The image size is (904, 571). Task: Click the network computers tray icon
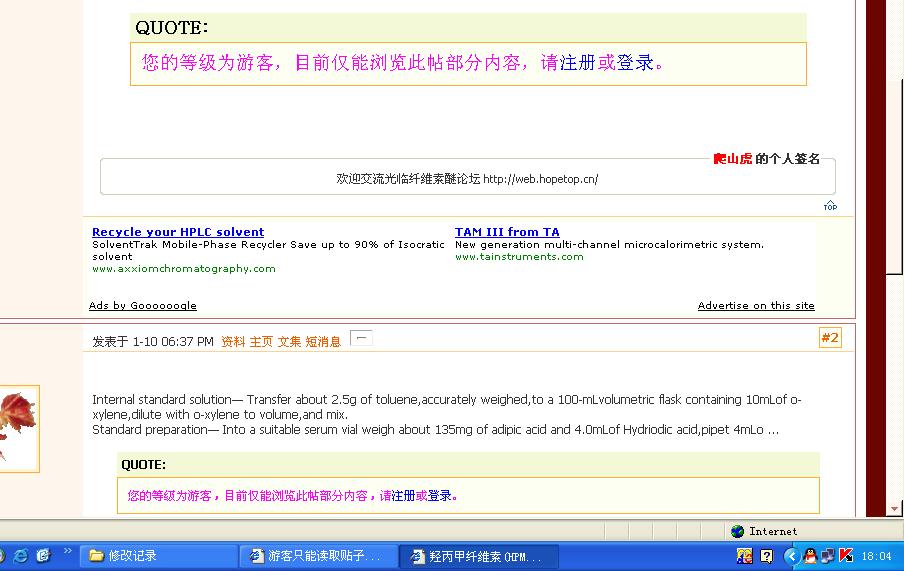click(x=828, y=556)
